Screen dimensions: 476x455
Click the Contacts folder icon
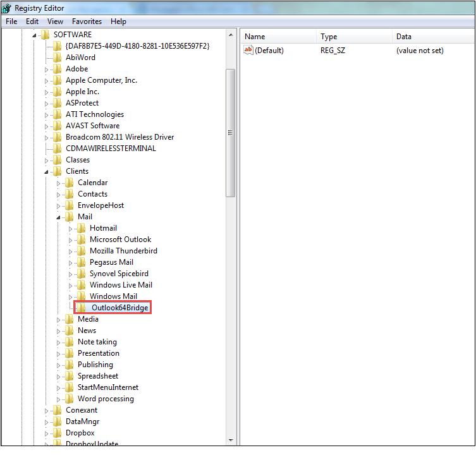point(69,194)
